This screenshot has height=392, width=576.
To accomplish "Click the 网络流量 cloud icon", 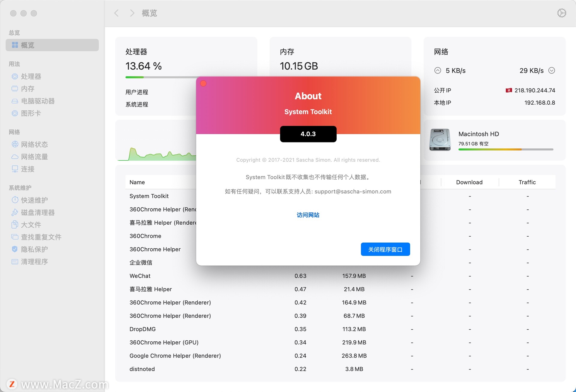I will point(15,157).
